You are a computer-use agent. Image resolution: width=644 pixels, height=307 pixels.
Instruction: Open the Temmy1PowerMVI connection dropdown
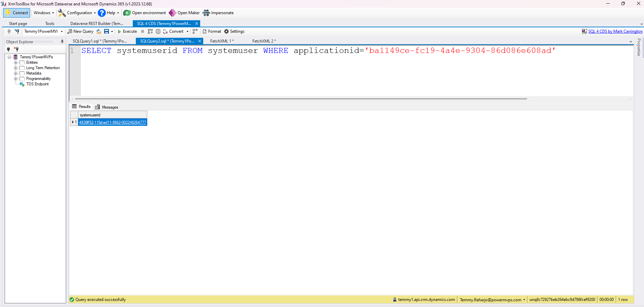pos(62,31)
